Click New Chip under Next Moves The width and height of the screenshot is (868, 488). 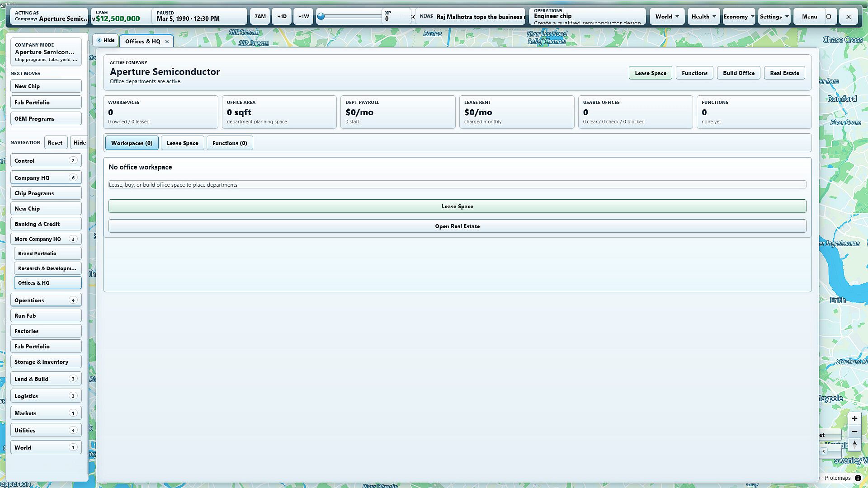[46, 86]
